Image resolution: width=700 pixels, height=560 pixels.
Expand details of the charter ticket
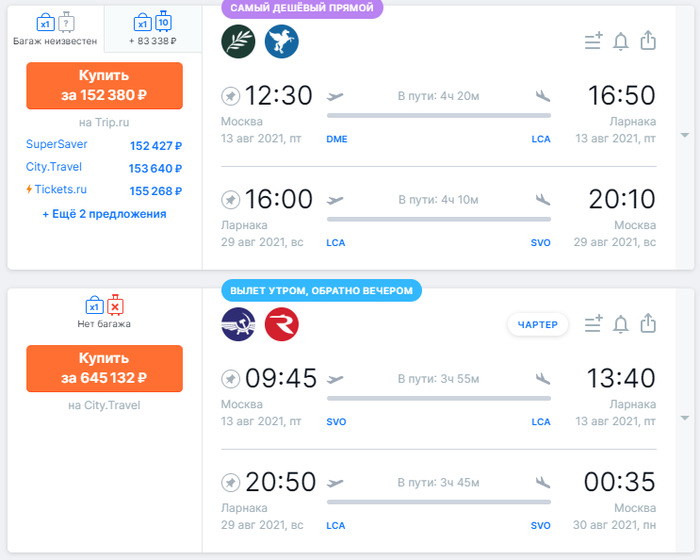684,418
